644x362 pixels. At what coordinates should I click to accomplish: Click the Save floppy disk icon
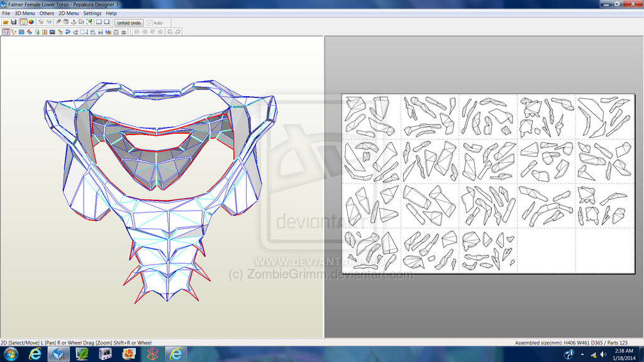point(14,22)
